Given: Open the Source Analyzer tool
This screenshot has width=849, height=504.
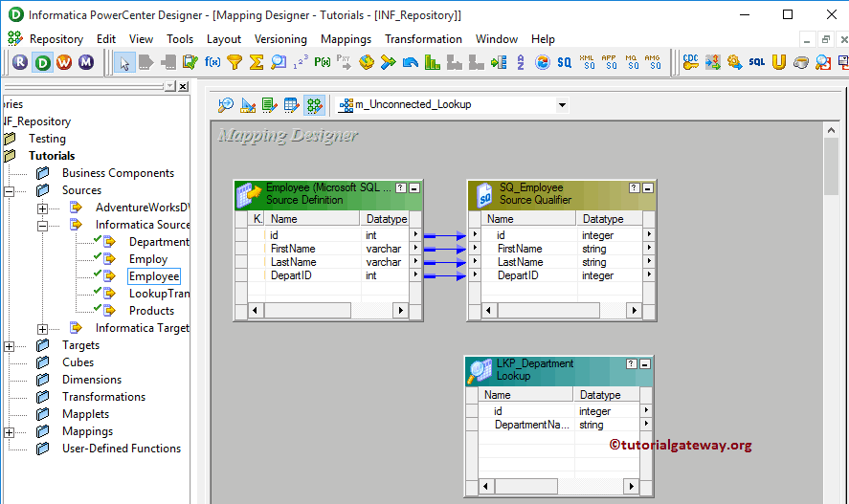Looking at the screenshot, I should [x=226, y=105].
